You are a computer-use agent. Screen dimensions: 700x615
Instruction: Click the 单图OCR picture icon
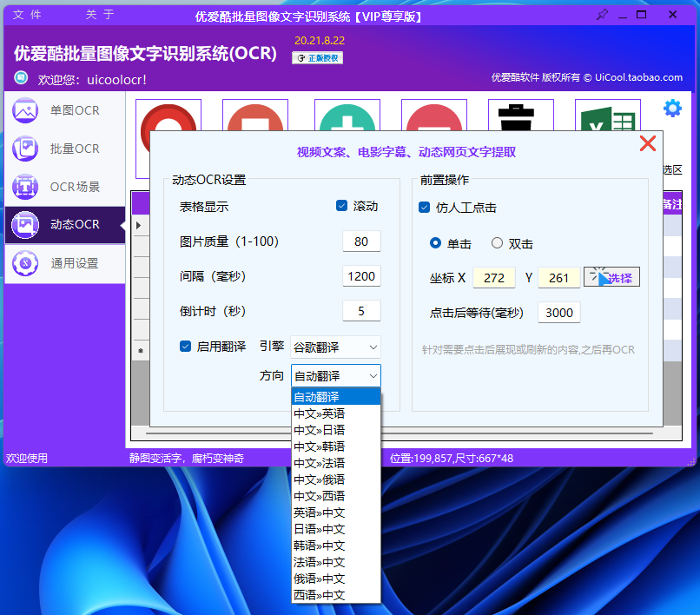click(25, 110)
